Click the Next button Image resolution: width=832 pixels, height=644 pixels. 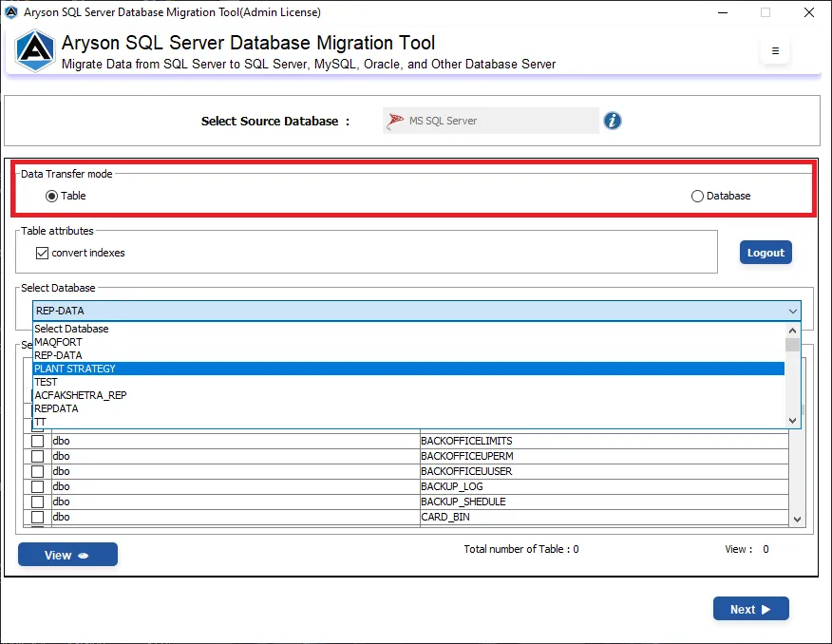pyautogui.click(x=751, y=609)
